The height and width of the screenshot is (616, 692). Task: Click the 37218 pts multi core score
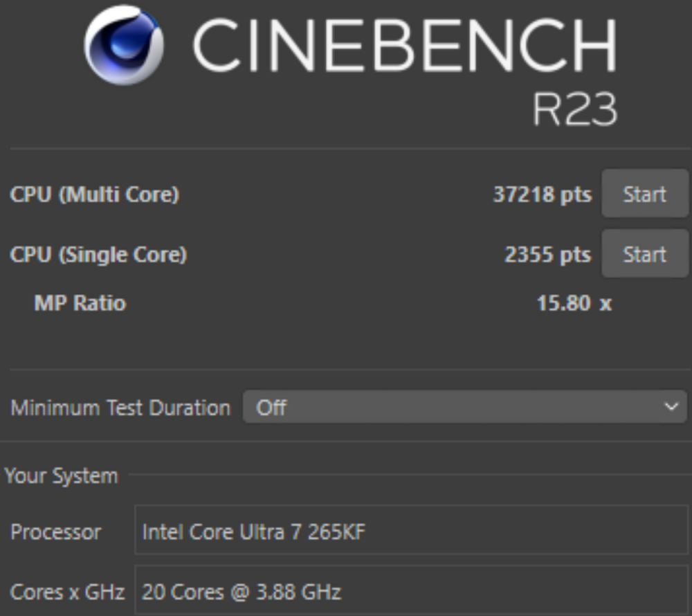click(x=542, y=194)
